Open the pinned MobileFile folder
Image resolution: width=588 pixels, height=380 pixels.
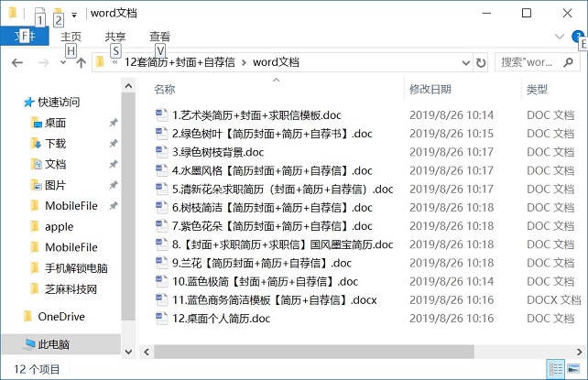[71, 206]
